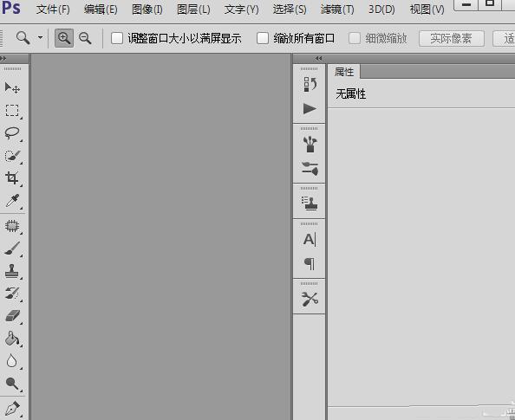Open the 编辑(E) menu
515x420 pixels.
pyautogui.click(x=101, y=10)
